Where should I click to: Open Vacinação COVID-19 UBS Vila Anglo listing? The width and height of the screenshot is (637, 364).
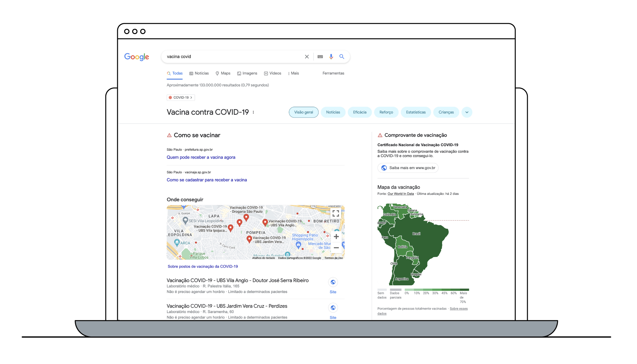click(238, 281)
